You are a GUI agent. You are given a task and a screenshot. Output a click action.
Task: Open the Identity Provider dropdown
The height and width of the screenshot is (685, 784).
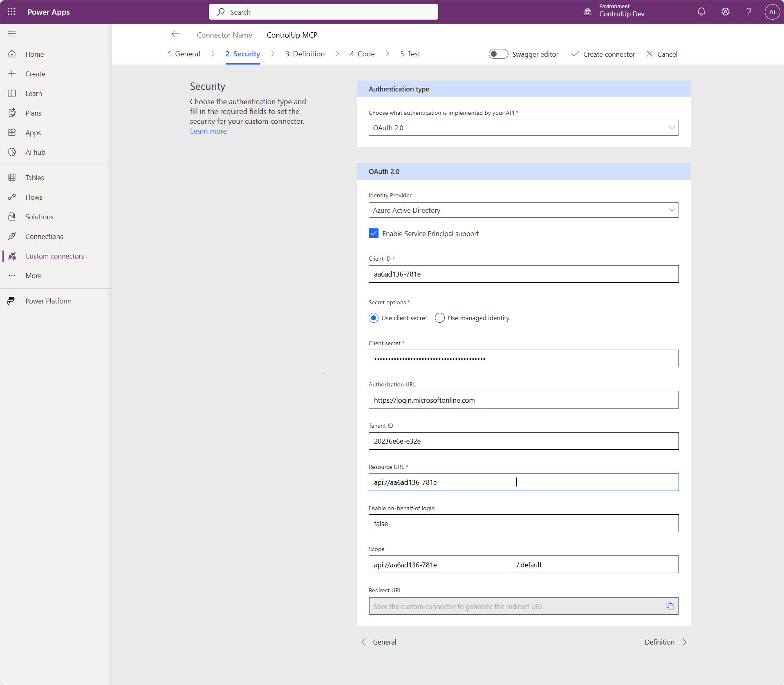coord(524,210)
